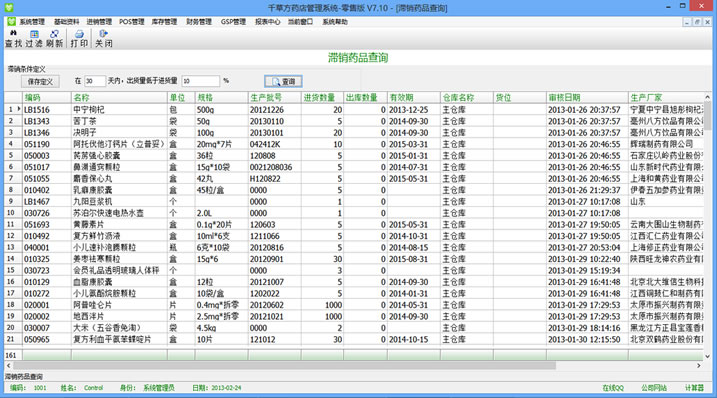The height and width of the screenshot is (398, 717).
Task: Click row number 21 selector
Action: point(13,339)
